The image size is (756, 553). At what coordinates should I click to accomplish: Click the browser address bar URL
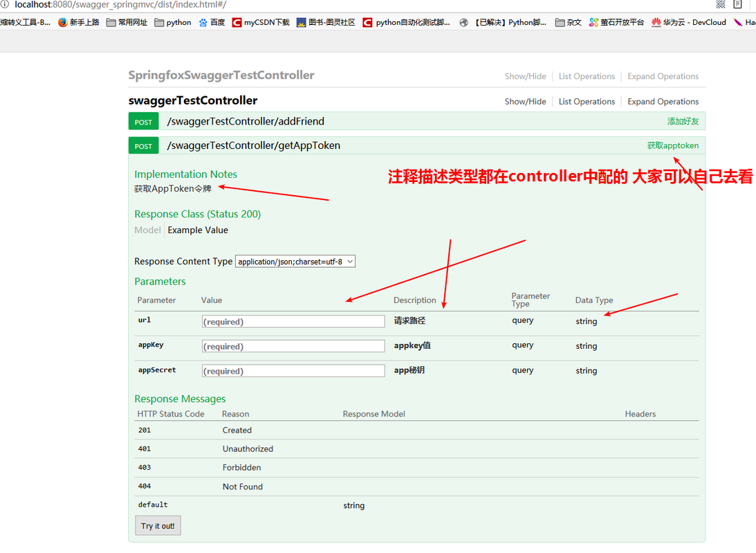(x=120, y=5)
